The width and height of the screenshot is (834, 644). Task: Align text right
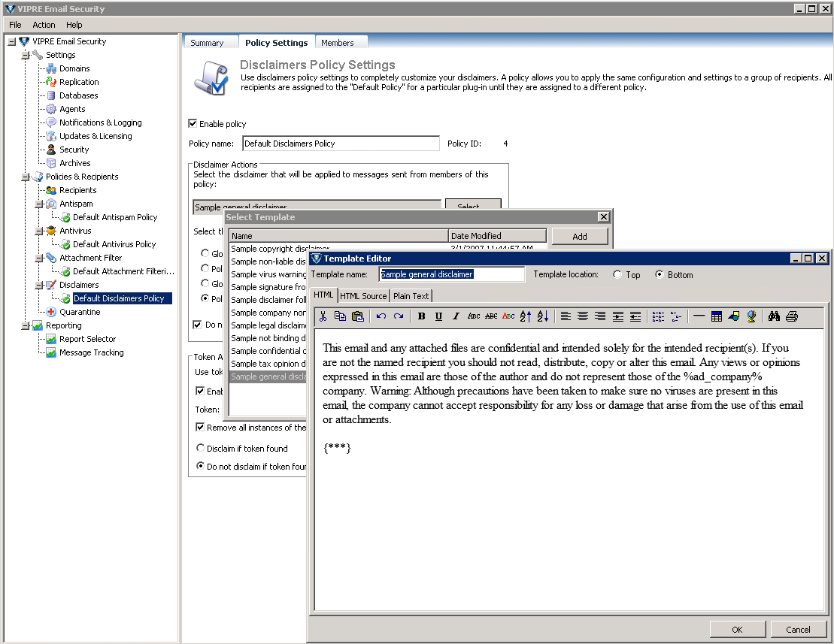(x=600, y=316)
